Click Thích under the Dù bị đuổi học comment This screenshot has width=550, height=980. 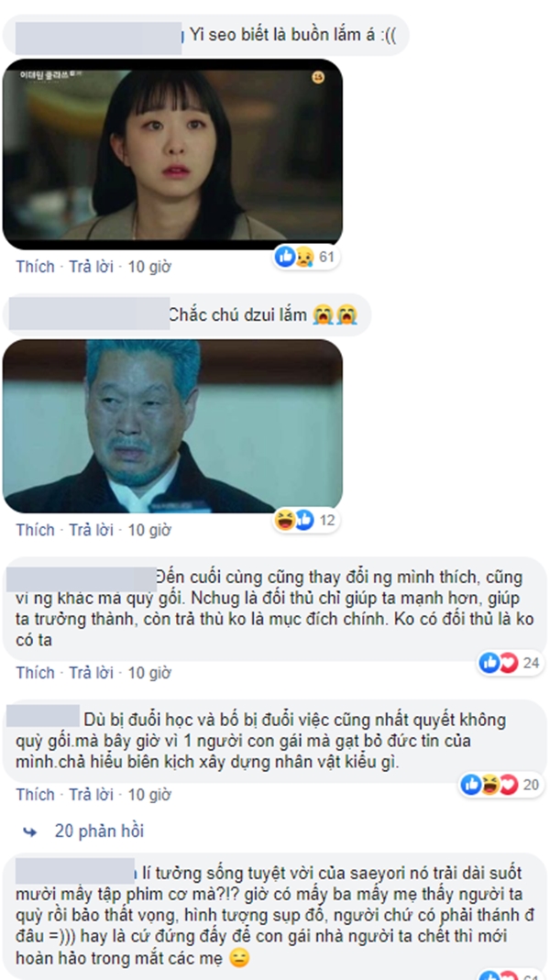[36, 795]
